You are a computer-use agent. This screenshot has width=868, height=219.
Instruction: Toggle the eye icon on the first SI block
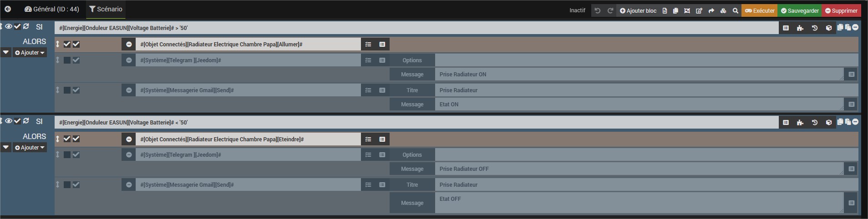pyautogui.click(x=9, y=27)
